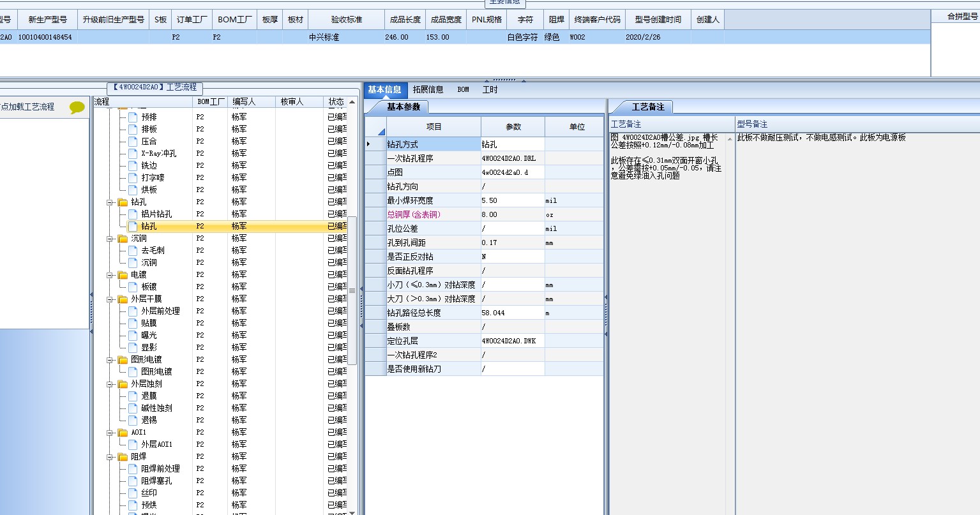Click the 参数 column header
The image size is (980, 515).
click(513, 127)
